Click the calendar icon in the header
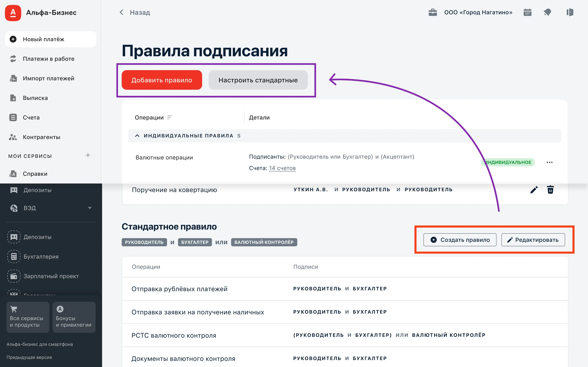 pos(527,12)
